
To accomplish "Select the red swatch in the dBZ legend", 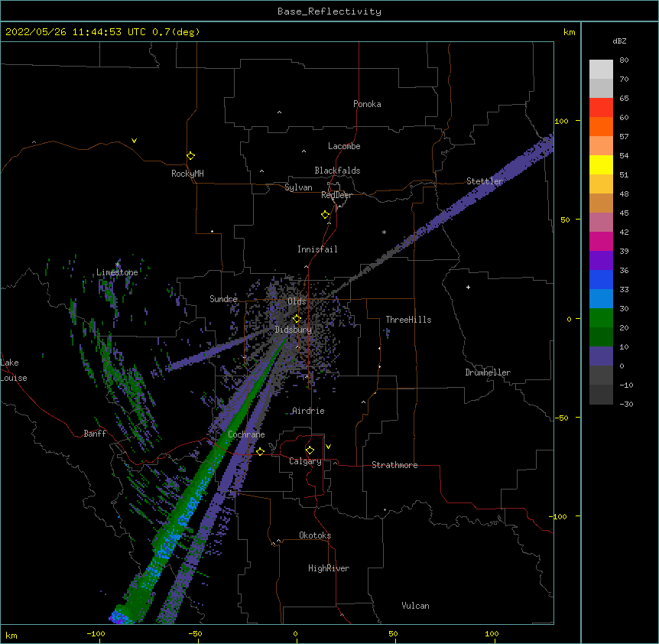I will (x=601, y=107).
